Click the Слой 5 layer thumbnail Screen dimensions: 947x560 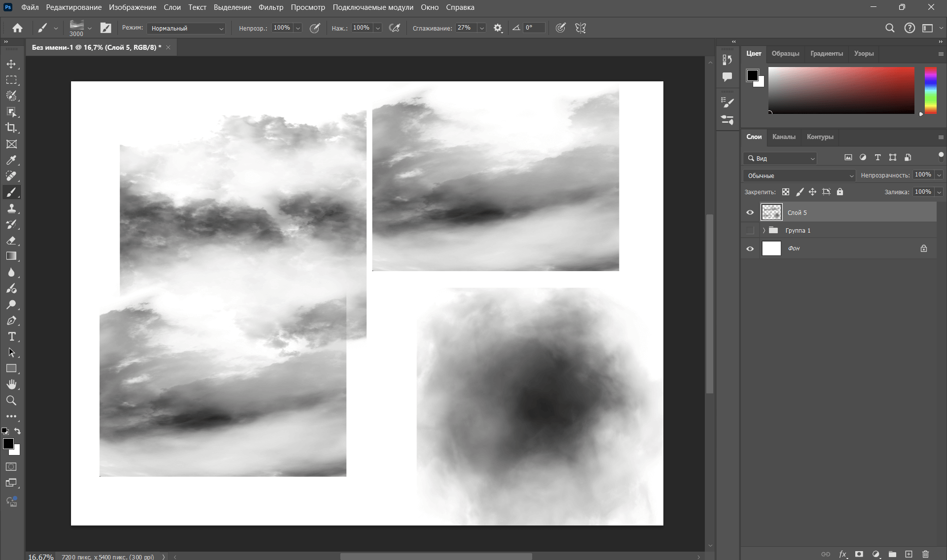771,212
